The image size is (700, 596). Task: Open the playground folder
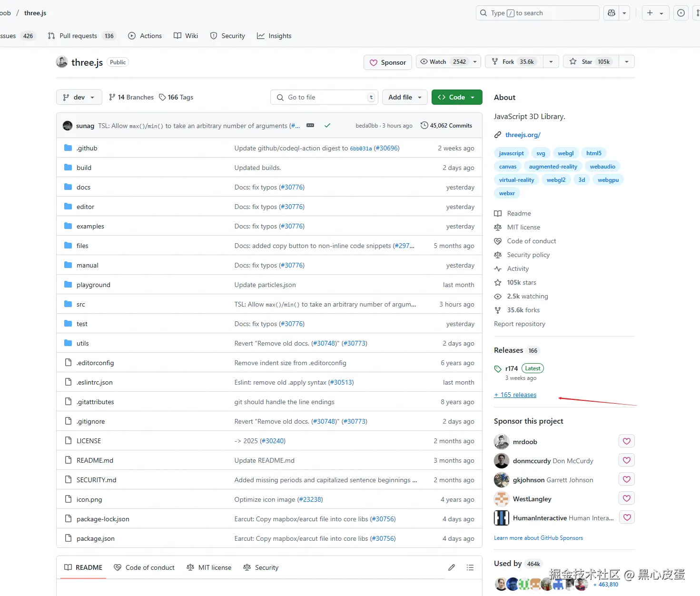(x=93, y=285)
